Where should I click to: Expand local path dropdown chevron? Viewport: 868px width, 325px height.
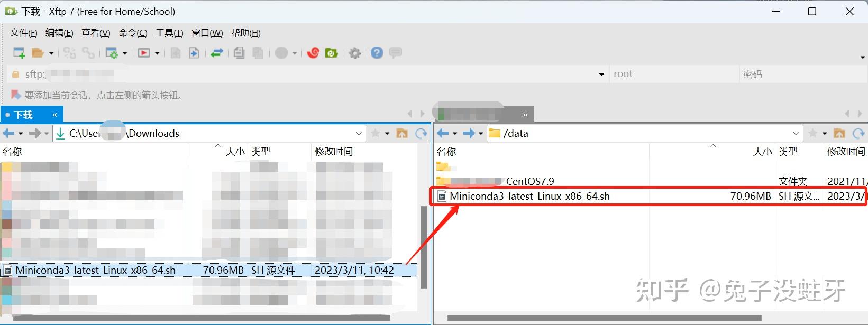coord(359,134)
